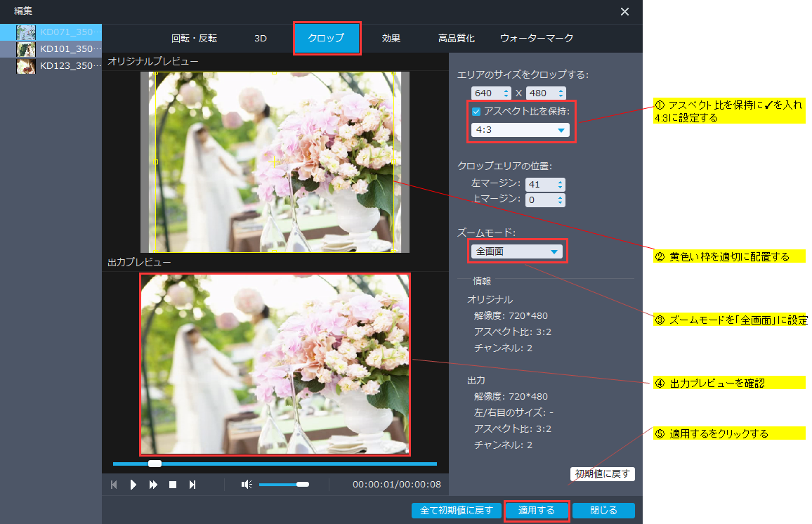Click the 左マージン input field

click(539, 184)
